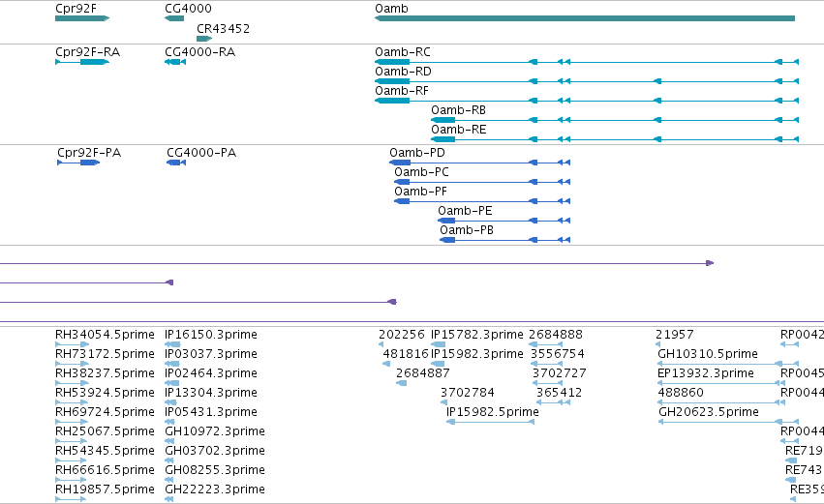Click the IP15782.3prime EST label

pyautogui.click(x=477, y=335)
